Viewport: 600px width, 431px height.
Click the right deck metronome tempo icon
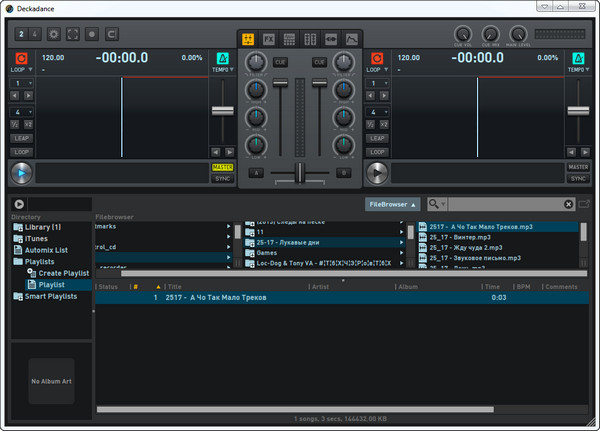[578, 58]
